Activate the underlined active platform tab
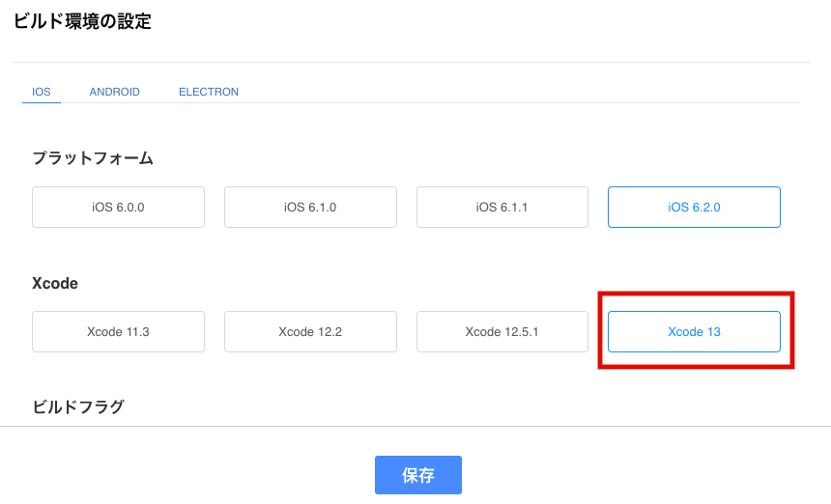Viewport: 831px width, 504px height. pyautogui.click(x=42, y=92)
